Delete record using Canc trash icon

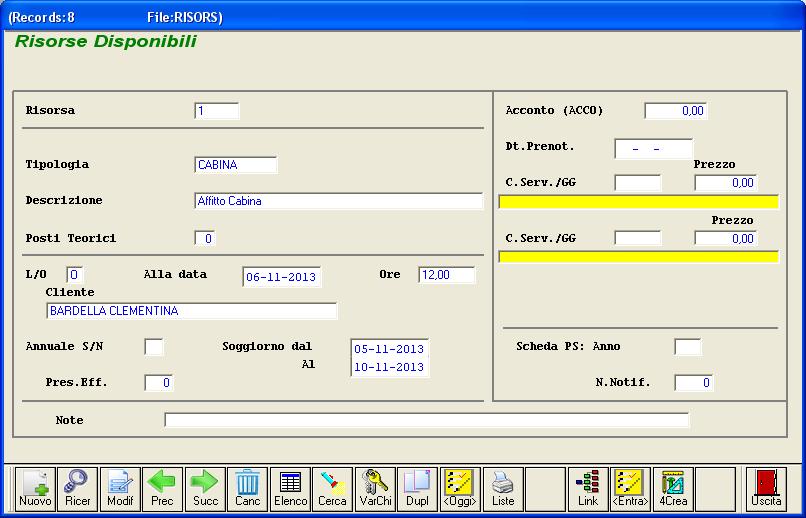pos(247,488)
